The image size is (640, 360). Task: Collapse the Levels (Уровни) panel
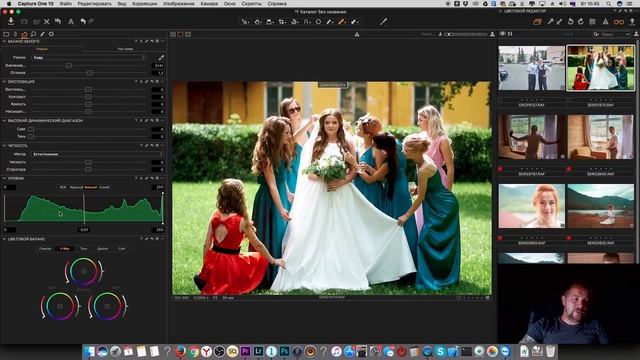pos(4,178)
